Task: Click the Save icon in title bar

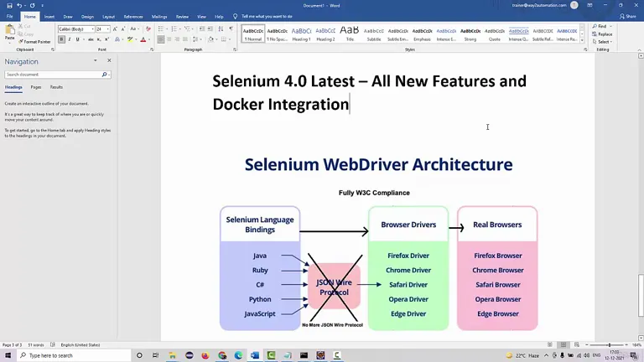Action: [x=9, y=5]
